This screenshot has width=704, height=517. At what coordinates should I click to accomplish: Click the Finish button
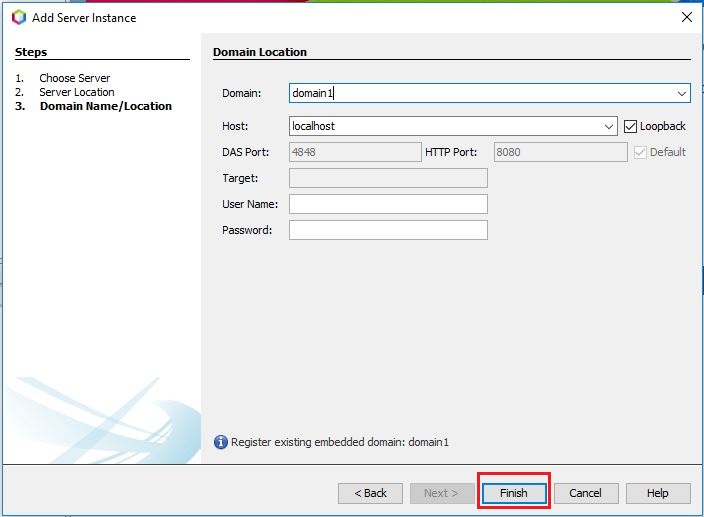[514, 493]
